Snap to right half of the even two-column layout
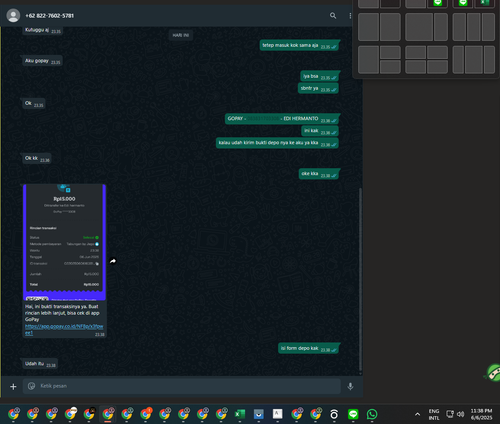Image resolution: width=500 pixels, height=424 pixels. coord(390,27)
